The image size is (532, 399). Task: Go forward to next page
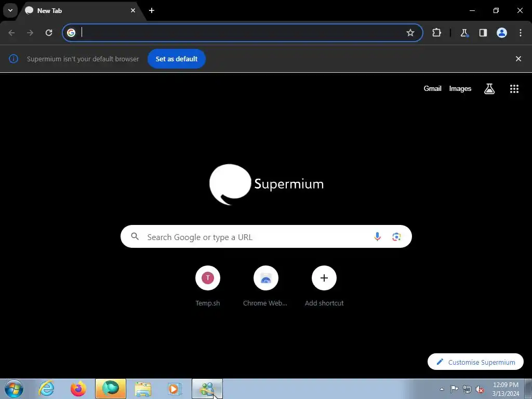(x=30, y=33)
